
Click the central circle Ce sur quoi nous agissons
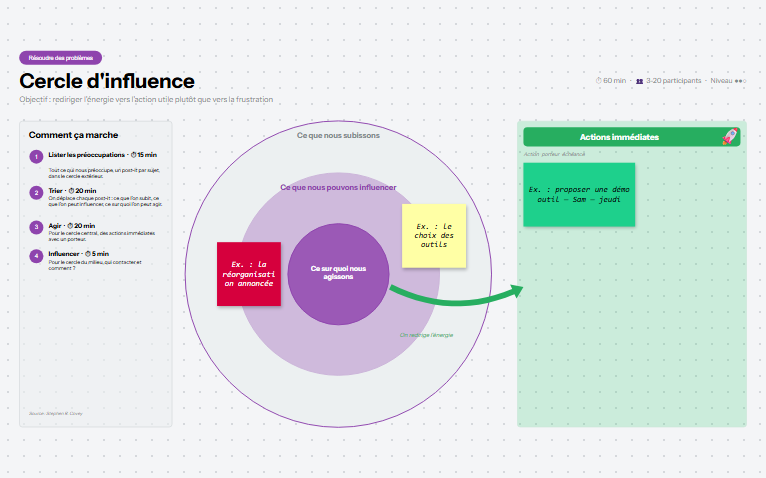click(338, 274)
